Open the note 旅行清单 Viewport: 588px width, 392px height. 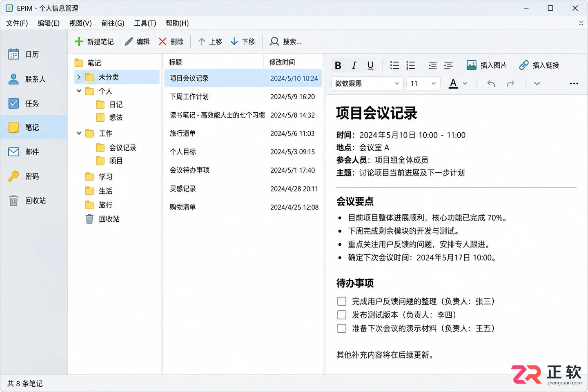pyautogui.click(x=243, y=134)
